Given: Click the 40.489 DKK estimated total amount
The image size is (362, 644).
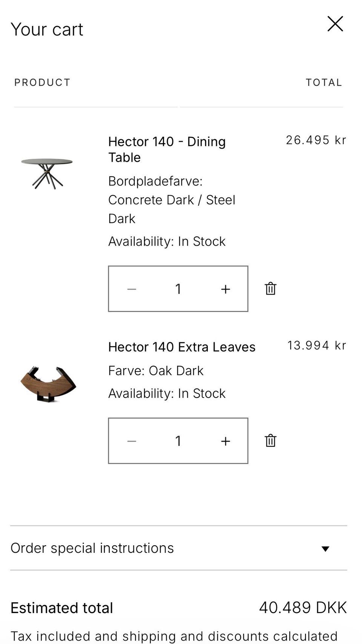Looking at the screenshot, I should pyautogui.click(x=302, y=607).
